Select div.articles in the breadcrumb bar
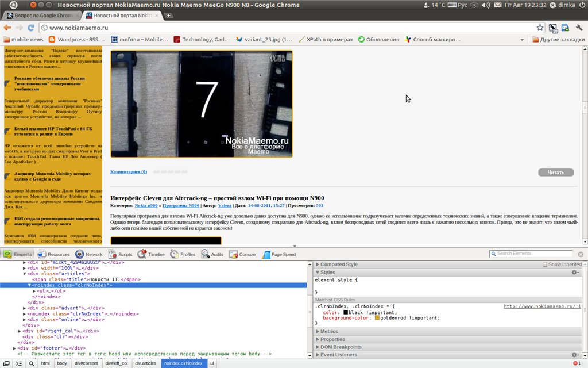Screen dimensions: 588x368 point(145,364)
